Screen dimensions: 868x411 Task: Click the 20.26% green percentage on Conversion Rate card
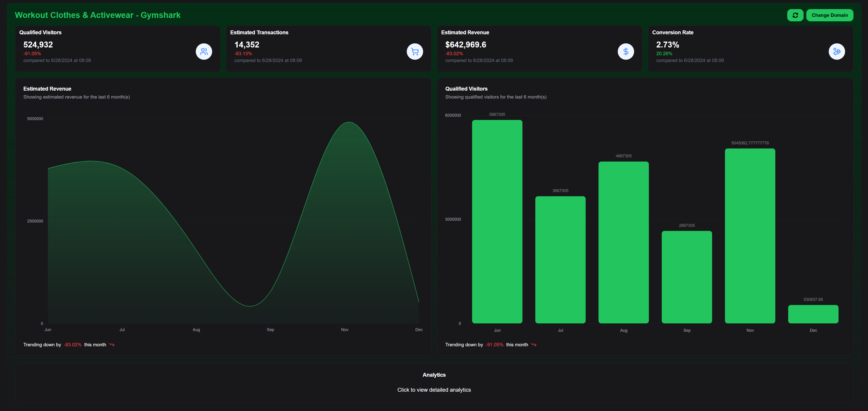[664, 53]
